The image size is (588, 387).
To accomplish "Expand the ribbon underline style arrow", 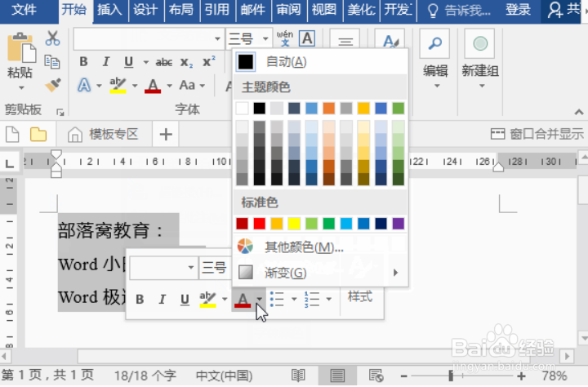I will (x=146, y=62).
